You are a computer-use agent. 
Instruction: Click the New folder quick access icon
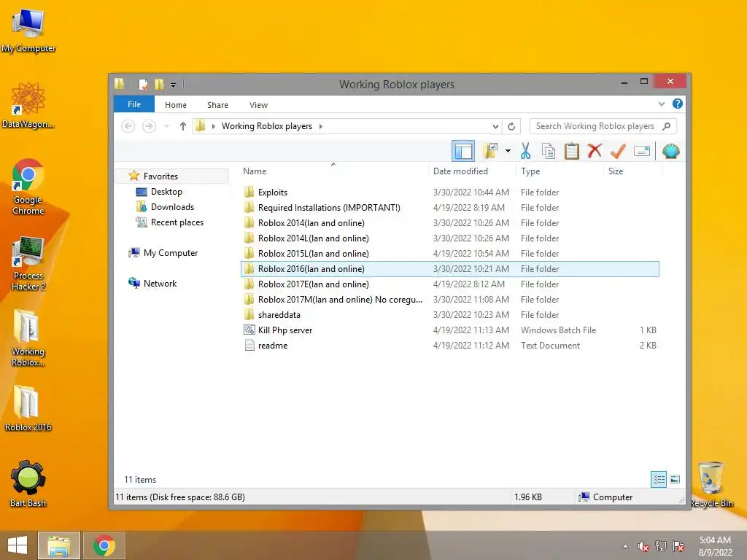point(159,85)
